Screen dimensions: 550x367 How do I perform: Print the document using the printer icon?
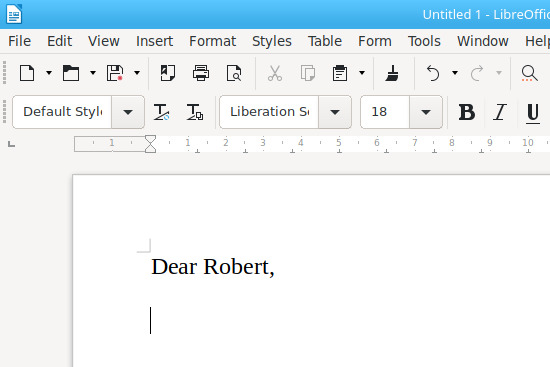[201, 73]
